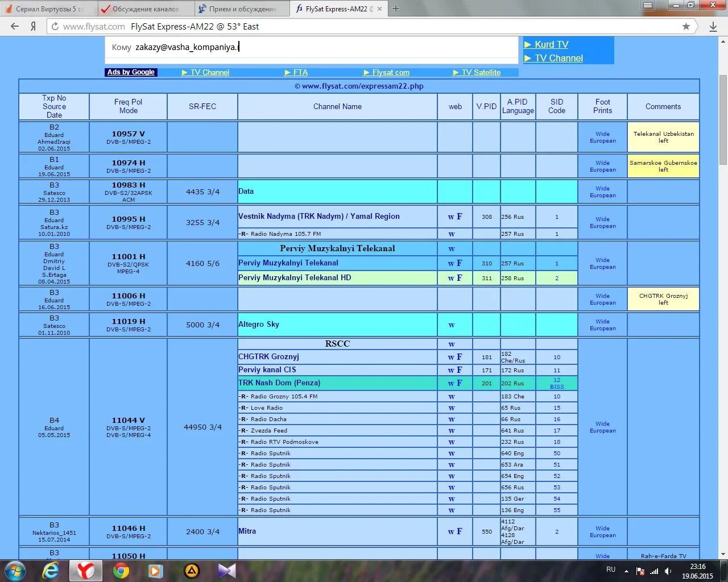
Task: Open the TRK Nash Dom (Penza) link
Action: tap(279, 383)
